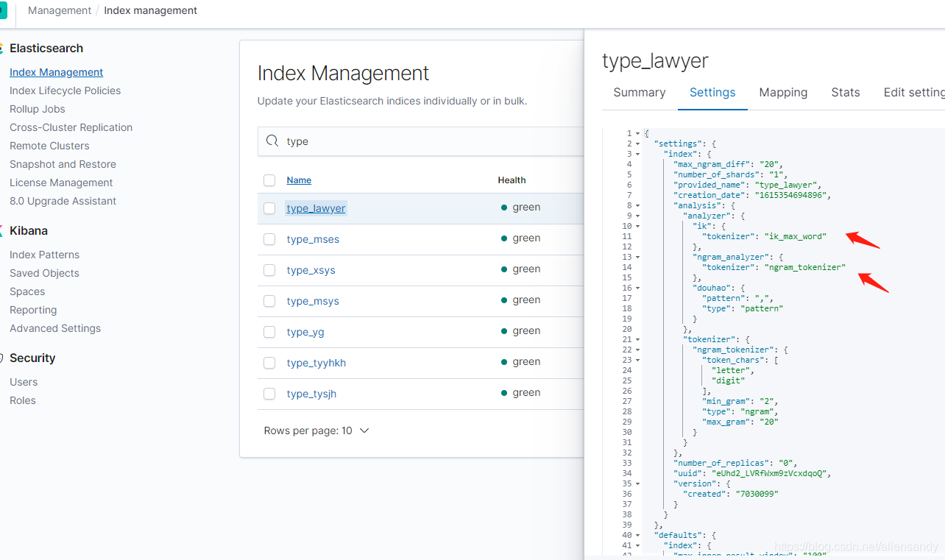Click Management breadcrumb
The image size is (945, 560).
tap(60, 10)
